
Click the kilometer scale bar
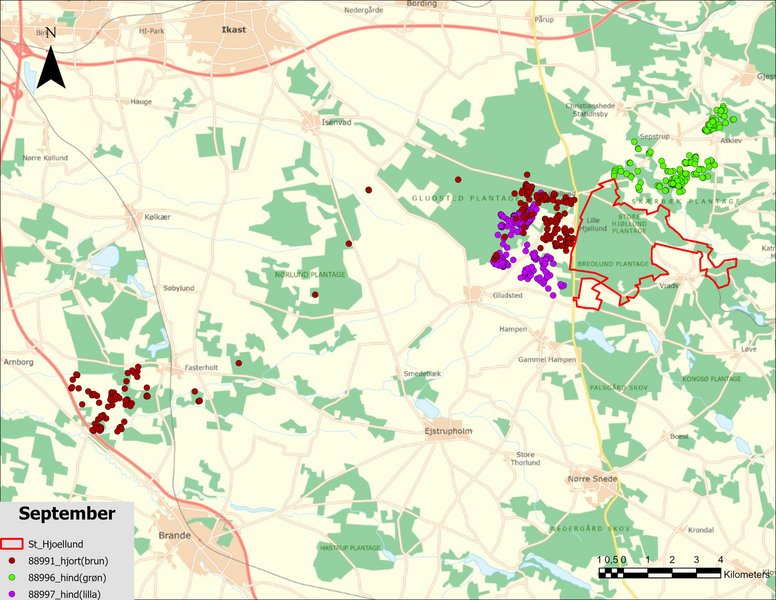(660, 572)
